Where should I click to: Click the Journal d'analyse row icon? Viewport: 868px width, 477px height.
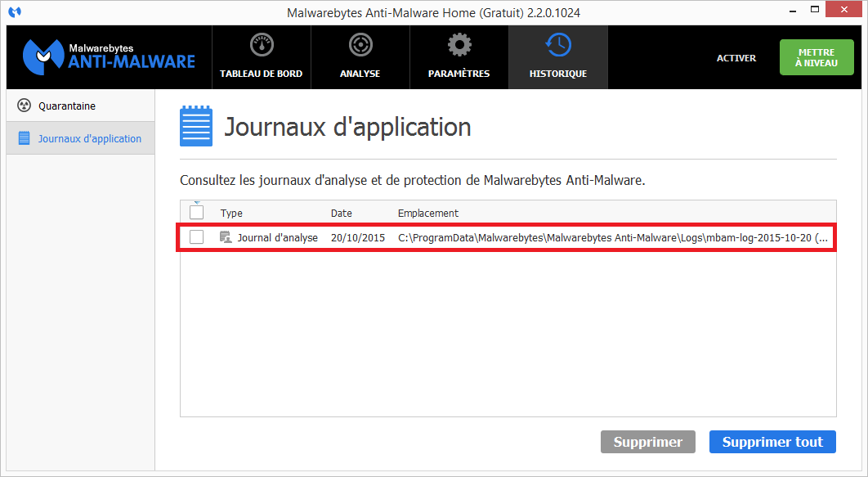pos(226,237)
